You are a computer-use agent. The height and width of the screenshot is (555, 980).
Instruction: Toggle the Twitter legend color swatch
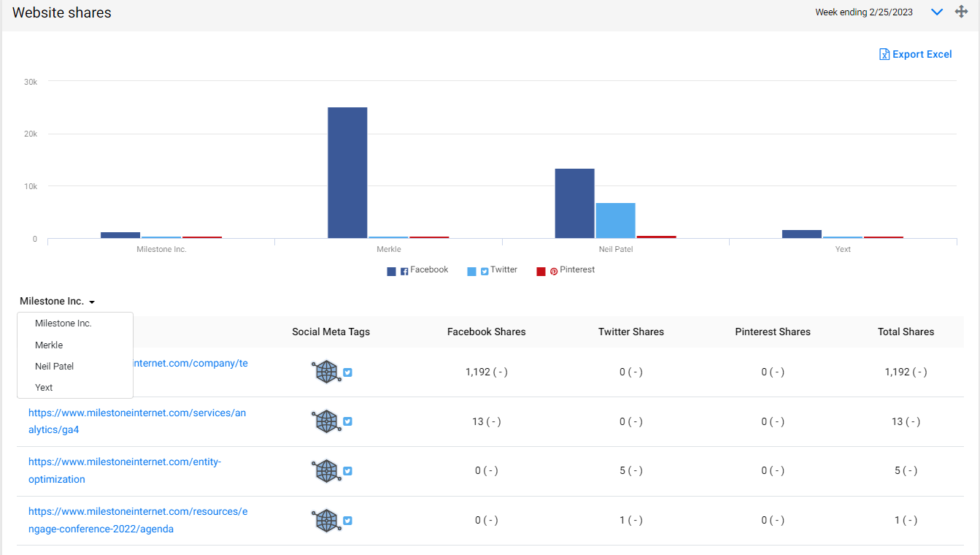472,272
